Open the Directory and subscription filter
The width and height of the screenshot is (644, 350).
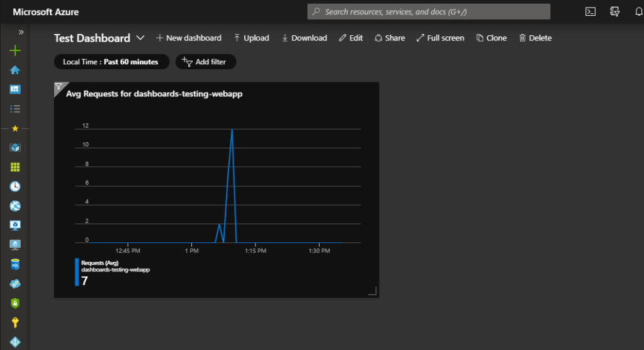[x=615, y=12]
